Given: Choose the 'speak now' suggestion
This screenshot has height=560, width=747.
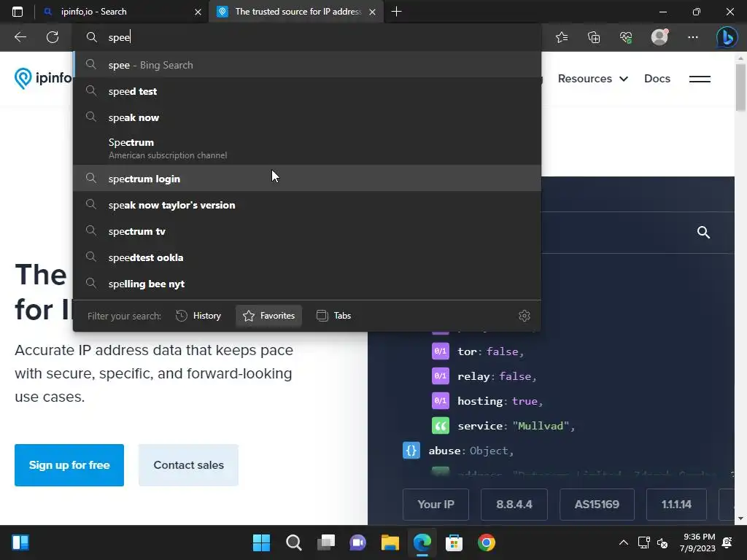Looking at the screenshot, I should [307, 117].
